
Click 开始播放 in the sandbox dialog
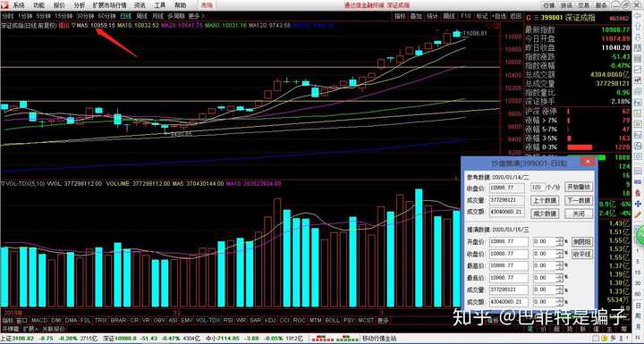pos(579,187)
